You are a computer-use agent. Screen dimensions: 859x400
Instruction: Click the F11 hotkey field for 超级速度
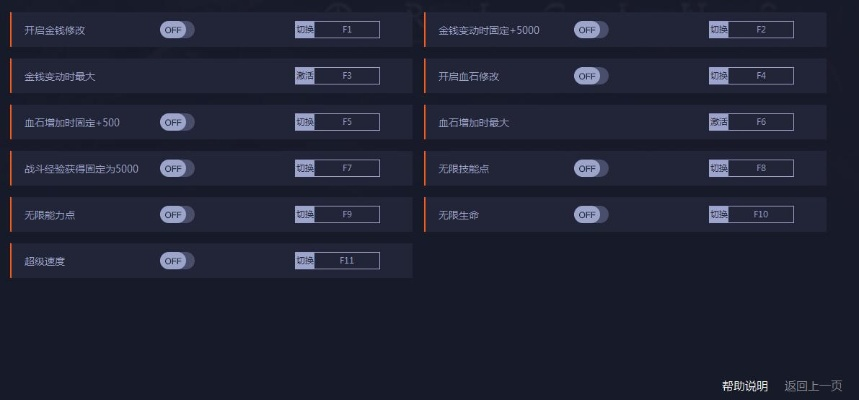tap(347, 261)
